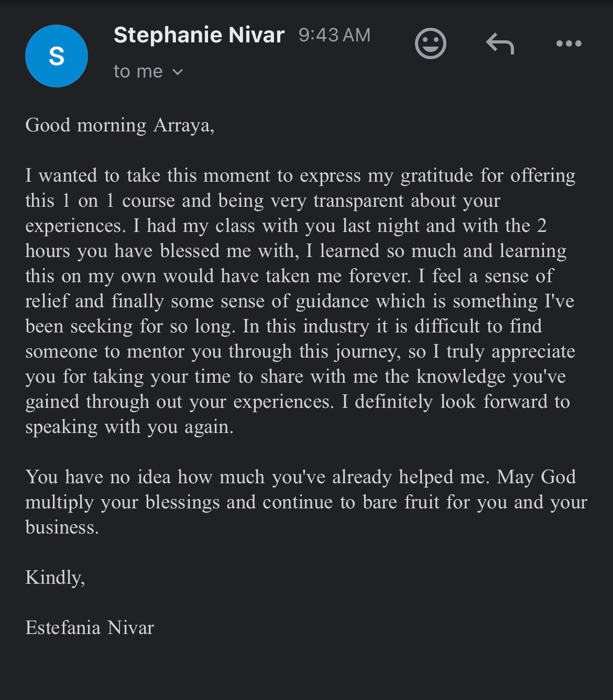Click the 'to me' recipient text

138,71
